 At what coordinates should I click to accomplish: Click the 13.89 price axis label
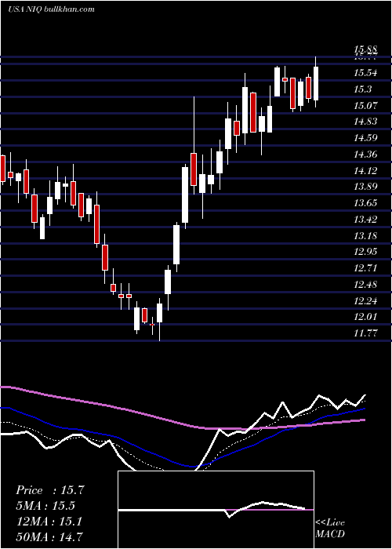point(365,187)
